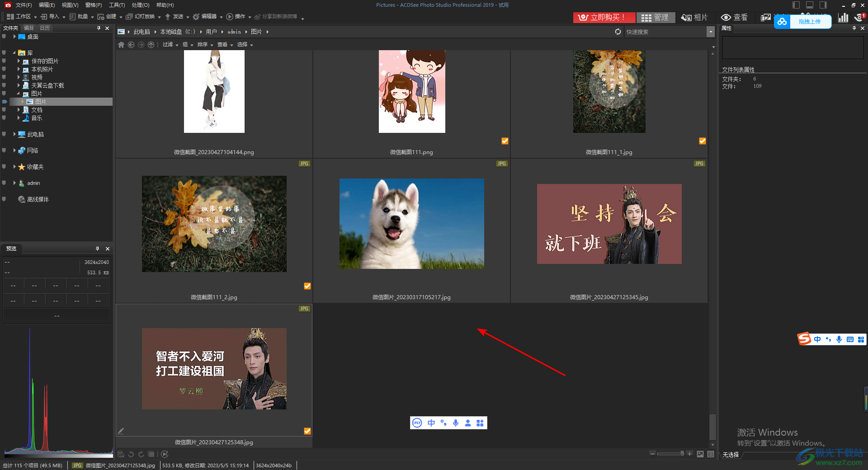The width and height of the screenshot is (868, 470).
Task: Open the bar chart dashboard icon
Action: tap(843, 17)
